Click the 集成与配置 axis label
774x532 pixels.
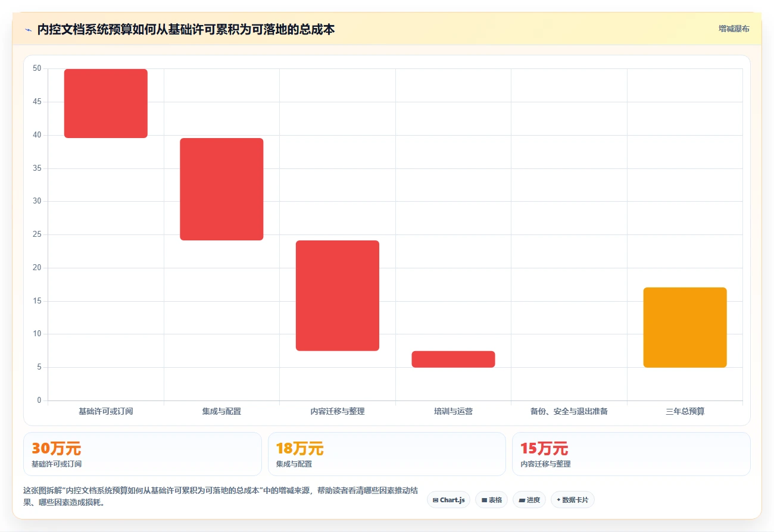(x=221, y=411)
